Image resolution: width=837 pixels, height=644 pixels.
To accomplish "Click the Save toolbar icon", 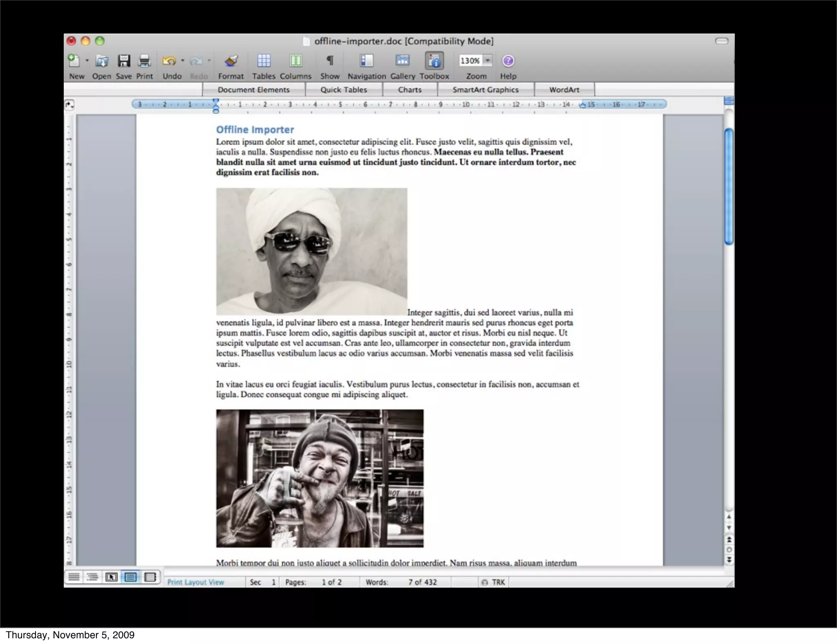I will click(123, 61).
